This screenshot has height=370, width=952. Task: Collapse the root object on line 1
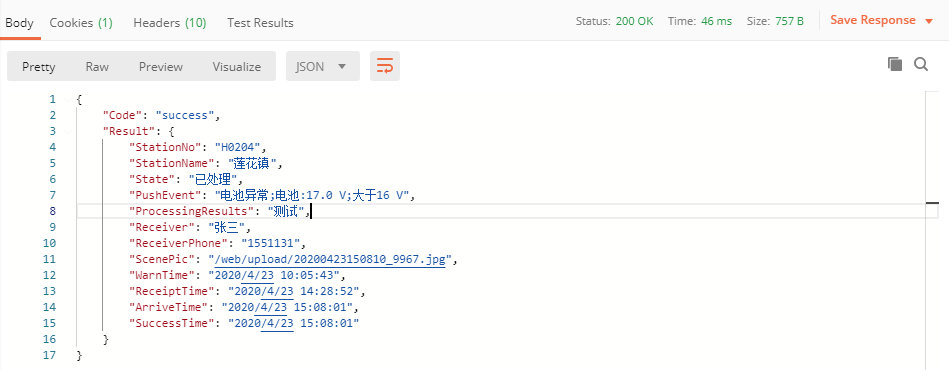[x=67, y=99]
